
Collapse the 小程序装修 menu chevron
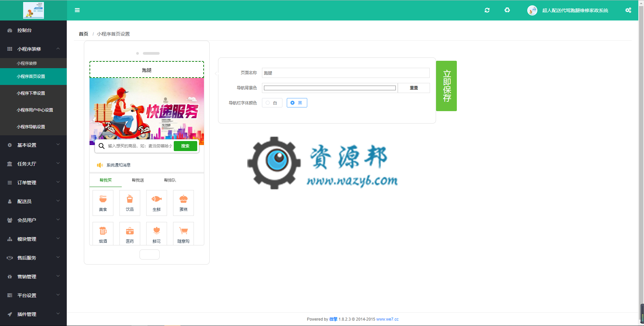point(58,49)
